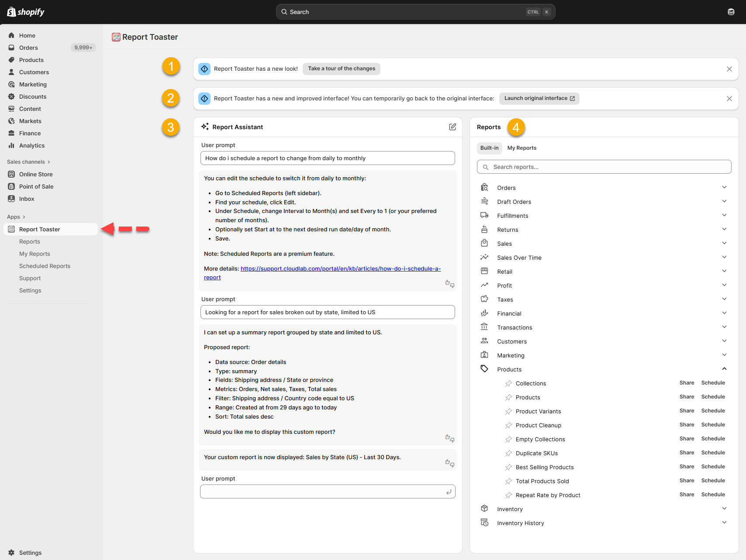Pin the Product Cleanup report
Image resolution: width=746 pixels, height=560 pixels.
(508, 426)
